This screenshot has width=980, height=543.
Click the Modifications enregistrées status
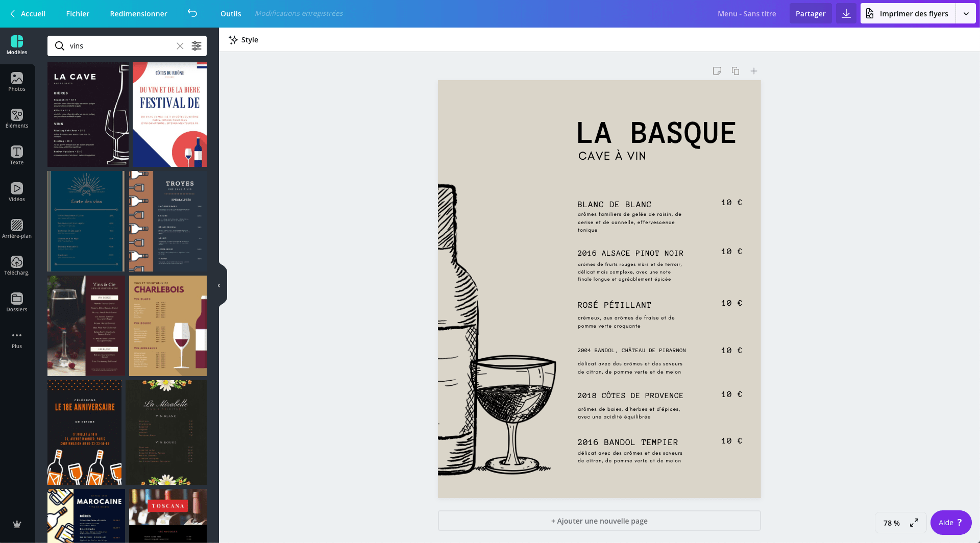[299, 13]
